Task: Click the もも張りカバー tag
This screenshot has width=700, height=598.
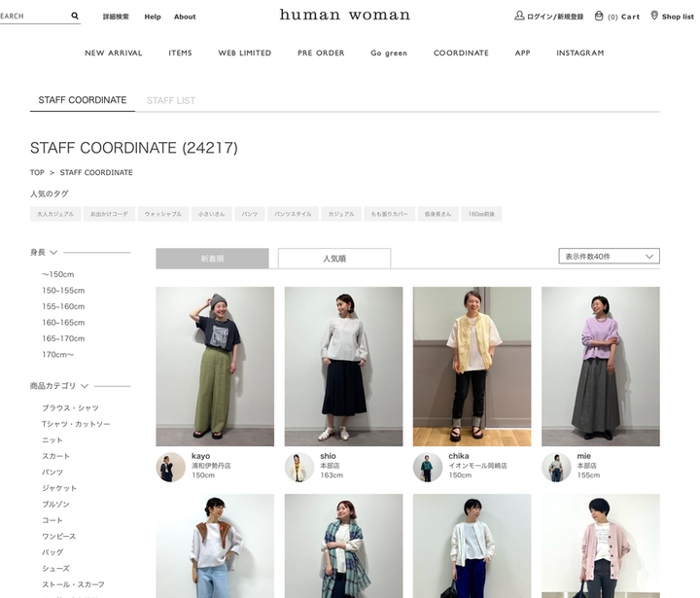Action: click(389, 214)
